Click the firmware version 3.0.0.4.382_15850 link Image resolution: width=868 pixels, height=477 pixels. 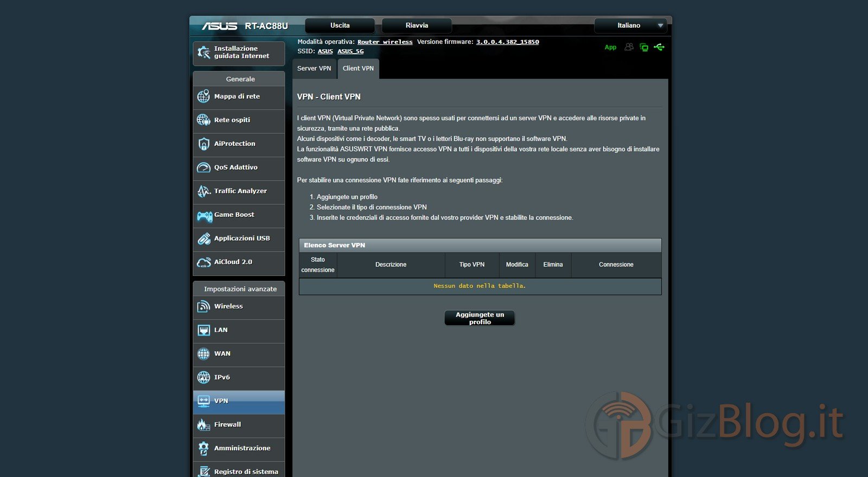pos(507,42)
